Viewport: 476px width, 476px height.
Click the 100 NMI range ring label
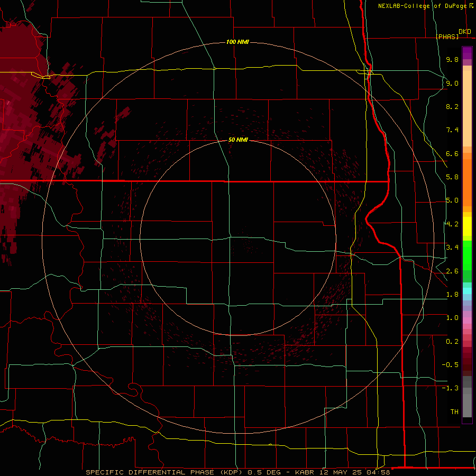[237, 42]
